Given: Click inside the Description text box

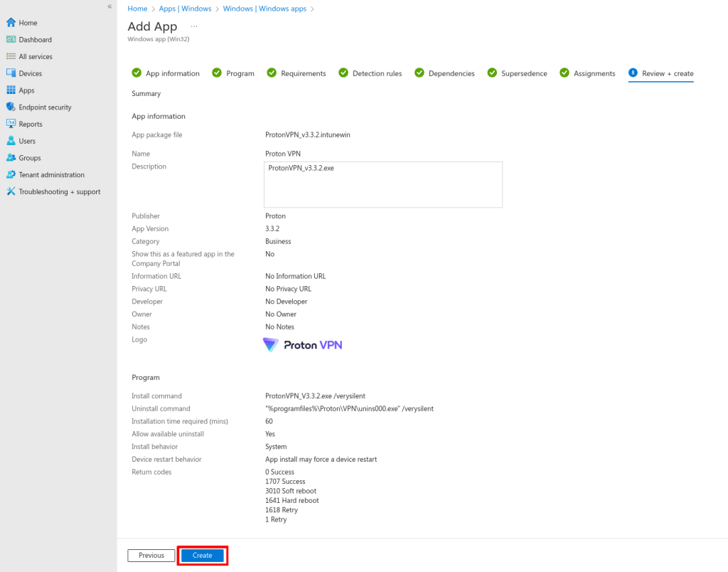Looking at the screenshot, I should pos(383,184).
